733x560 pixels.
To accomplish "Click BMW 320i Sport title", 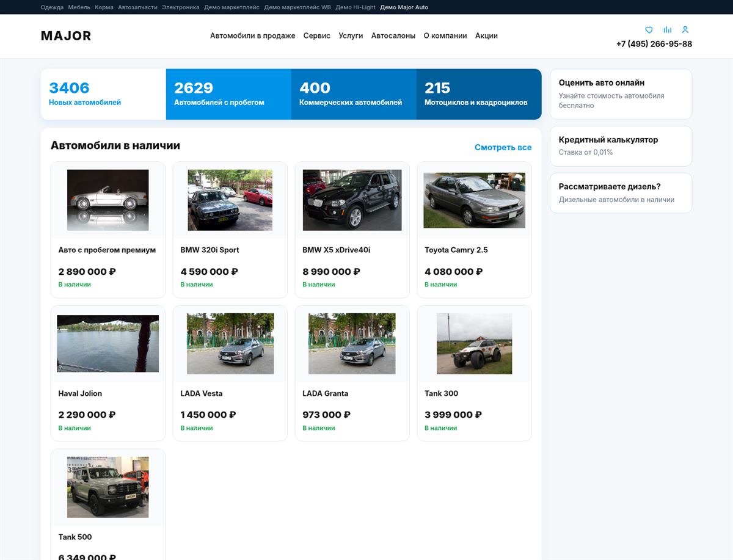I will tap(210, 250).
